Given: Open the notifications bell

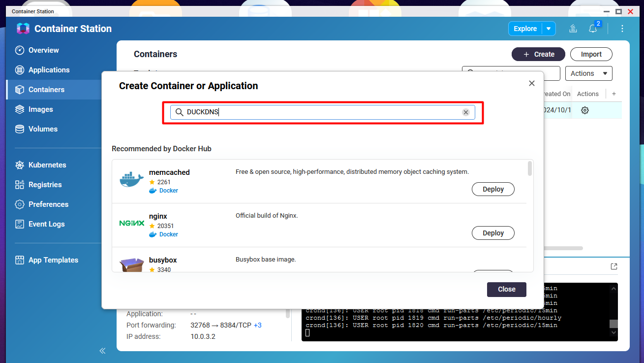Looking at the screenshot, I should tap(593, 29).
